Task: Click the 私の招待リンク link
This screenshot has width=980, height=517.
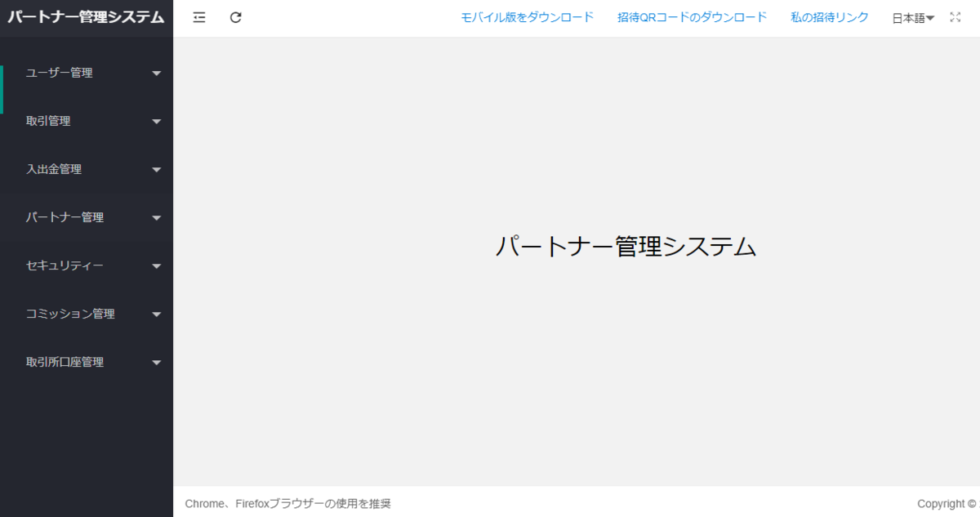Action: pyautogui.click(x=830, y=17)
